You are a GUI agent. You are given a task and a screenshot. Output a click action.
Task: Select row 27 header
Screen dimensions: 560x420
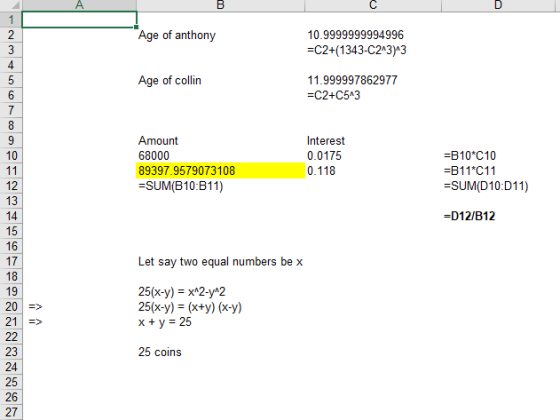tap(11, 412)
